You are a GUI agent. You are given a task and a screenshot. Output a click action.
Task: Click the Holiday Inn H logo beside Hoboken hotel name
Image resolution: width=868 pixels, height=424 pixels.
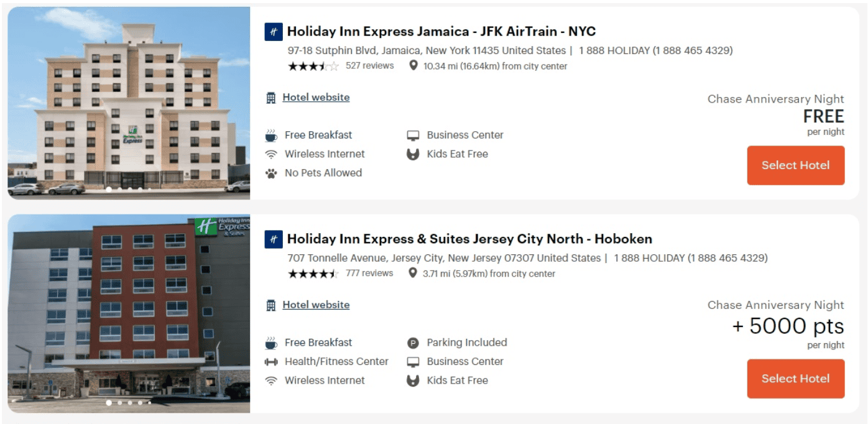pos(274,239)
